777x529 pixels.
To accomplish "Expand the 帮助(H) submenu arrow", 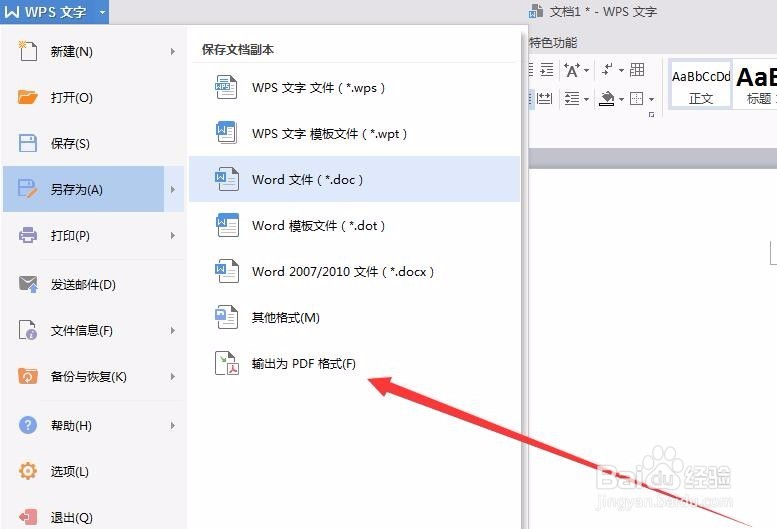I will click(x=172, y=425).
